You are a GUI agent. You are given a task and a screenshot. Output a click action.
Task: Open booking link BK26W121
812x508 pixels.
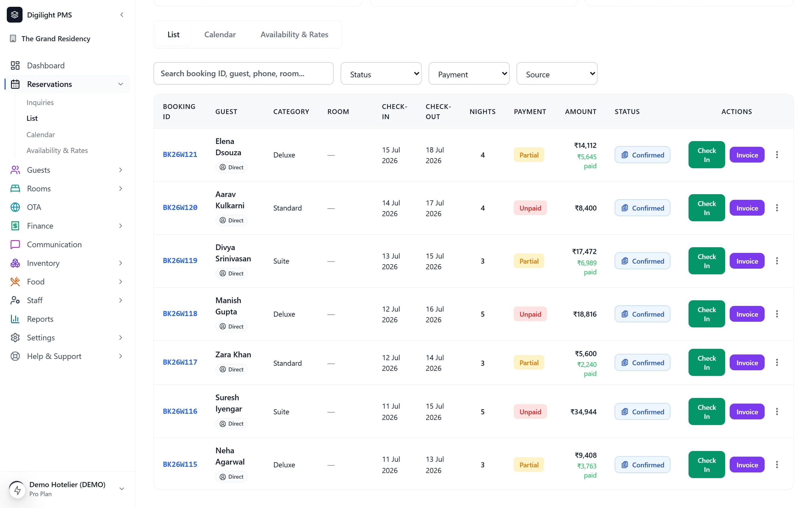[x=180, y=155]
